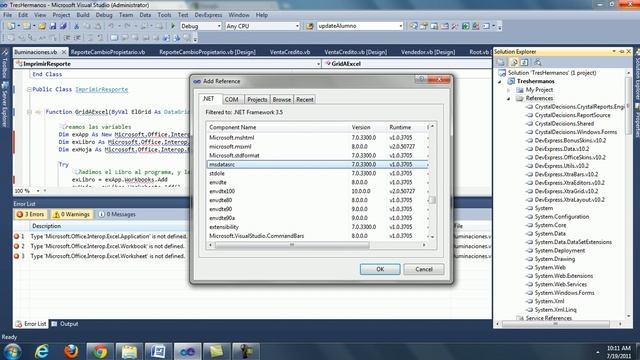Image resolution: width=640 pixels, height=360 pixels.
Task: Select error about Excel.Workbook not defined
Action: click(x=108, y=246)
